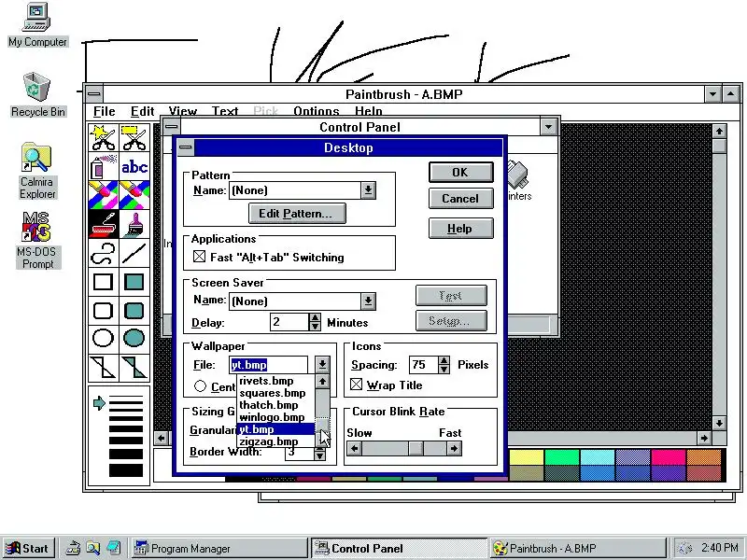Viewport: 747px width, 560px height.
Task: Select the Airbrush spray can tool
Action: [104, 166]
